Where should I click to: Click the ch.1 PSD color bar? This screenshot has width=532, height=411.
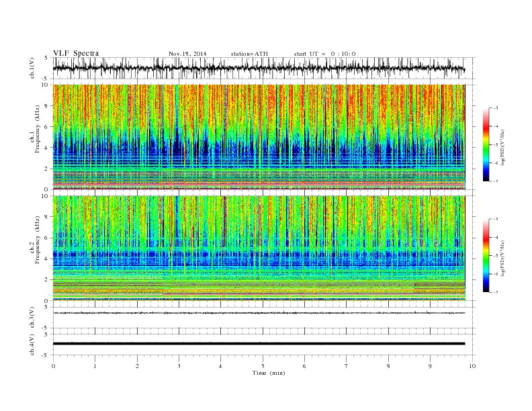click(486, 144)
